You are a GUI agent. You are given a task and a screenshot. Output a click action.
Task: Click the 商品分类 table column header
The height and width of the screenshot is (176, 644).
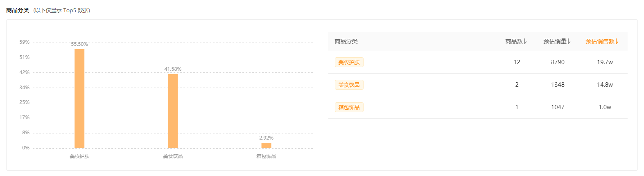point(346,41)
